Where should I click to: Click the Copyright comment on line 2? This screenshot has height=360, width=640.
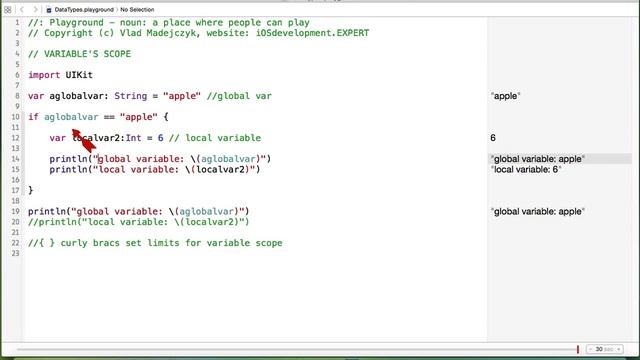(198, 33)
